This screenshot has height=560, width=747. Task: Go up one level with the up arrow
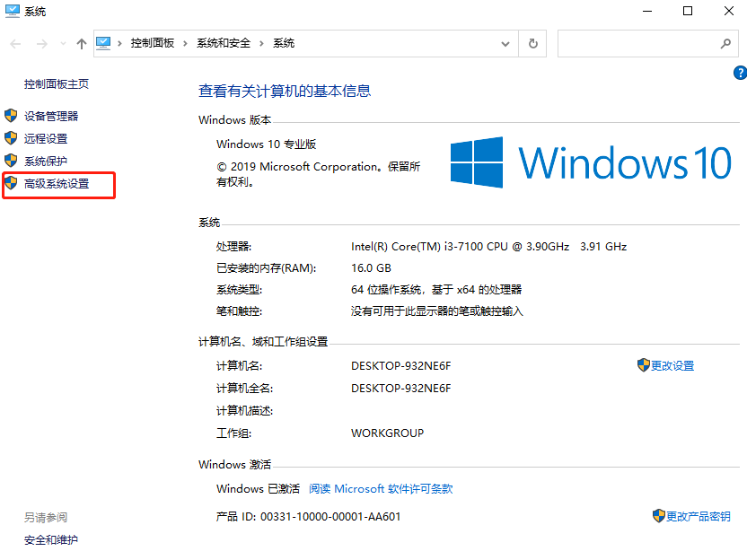[x=82, y=43]
